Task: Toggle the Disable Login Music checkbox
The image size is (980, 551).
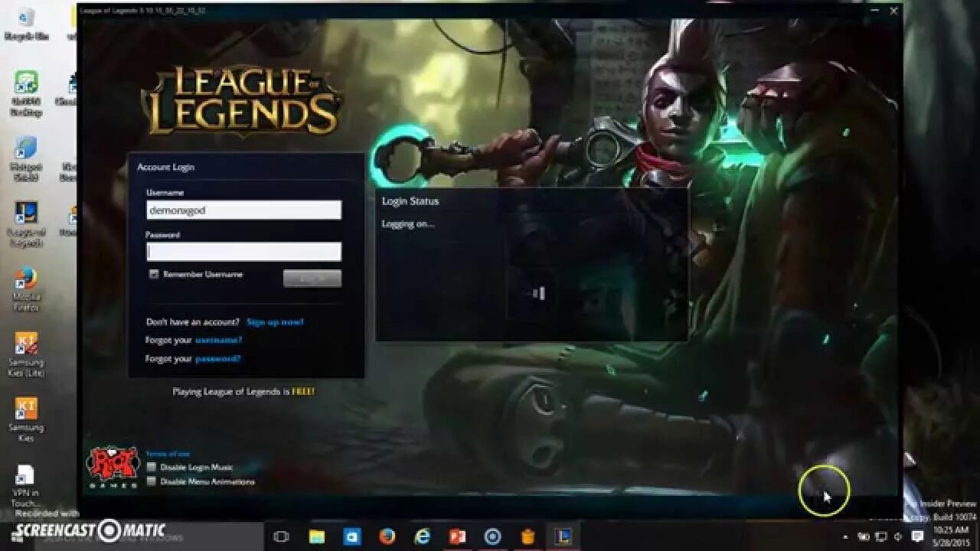Action: point(152,467)
